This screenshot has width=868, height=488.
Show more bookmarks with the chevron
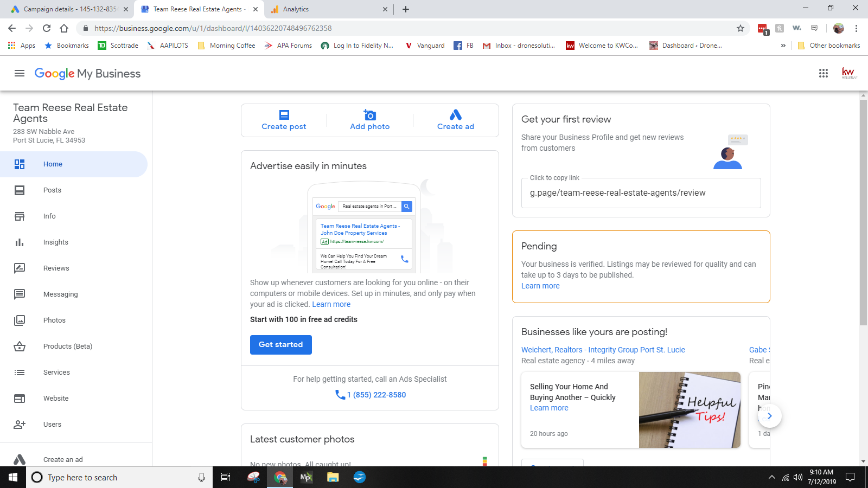(783, 46)
